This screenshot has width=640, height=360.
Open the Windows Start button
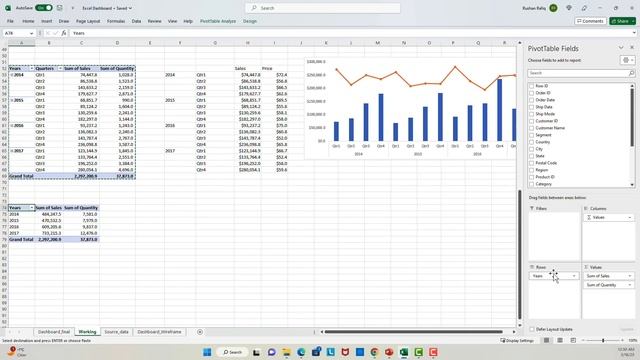pyautogui.click(x=207, y=352)
